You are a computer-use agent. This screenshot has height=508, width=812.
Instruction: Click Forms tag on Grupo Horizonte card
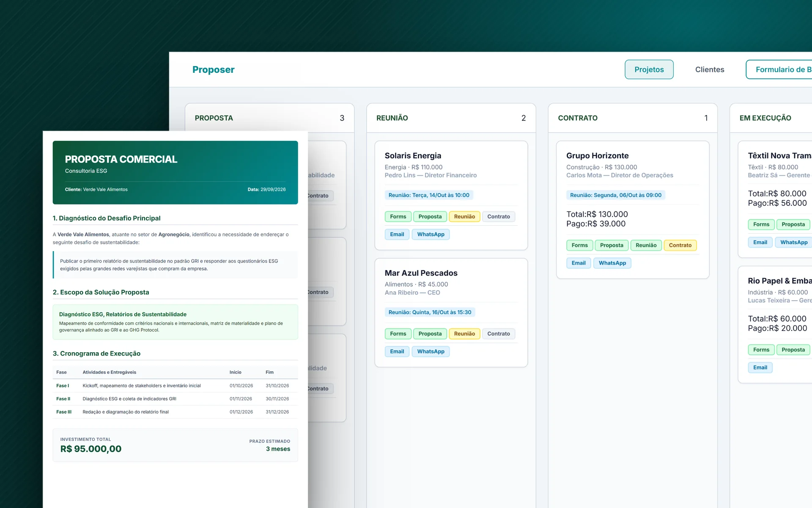click(x=579, y=245)
